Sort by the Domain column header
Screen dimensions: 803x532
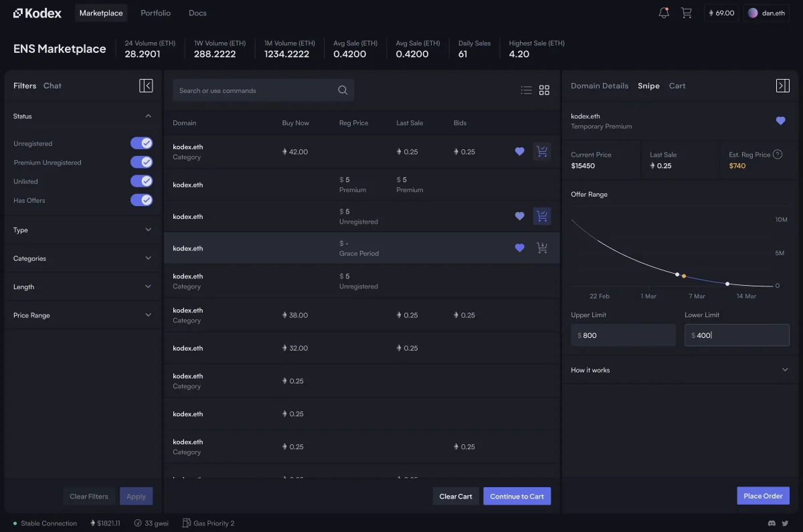click(185, 123)
